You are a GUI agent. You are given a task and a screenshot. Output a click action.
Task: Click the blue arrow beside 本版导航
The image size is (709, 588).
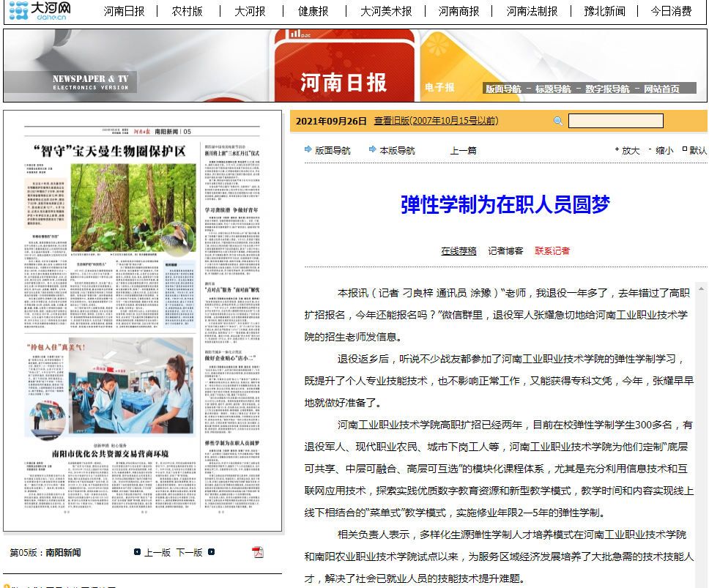[373, 149]
